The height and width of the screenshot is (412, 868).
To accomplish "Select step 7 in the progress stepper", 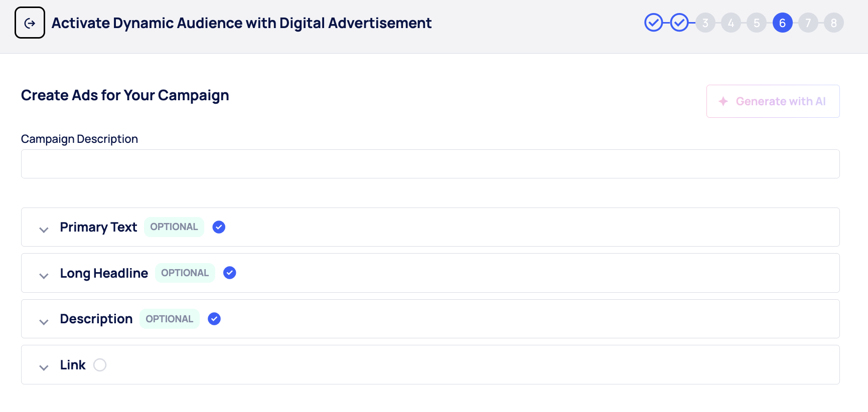I will point(808,23).
